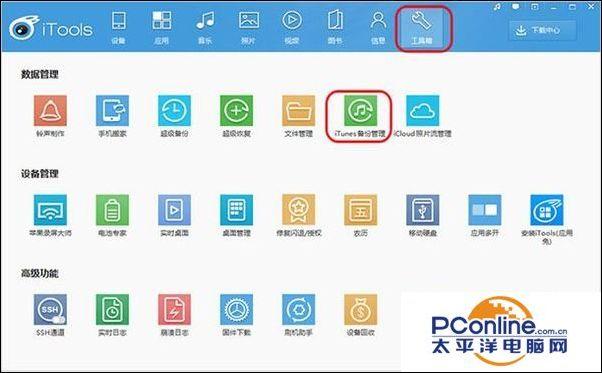This screenshot has width=602, height=373.
Task: Open iCloud照片流管理 cloud icon
Action: pyautogui.click(x=422, y=111)
